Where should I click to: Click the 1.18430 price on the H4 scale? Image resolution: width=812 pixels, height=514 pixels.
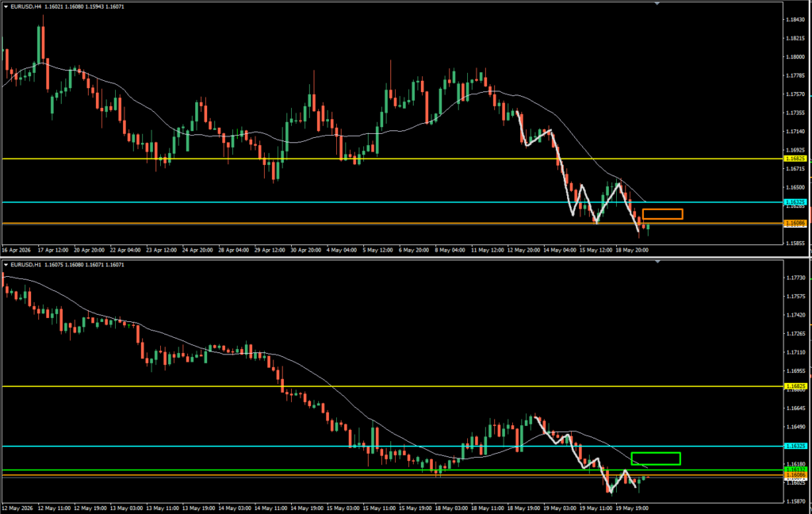(x=795, y=20)
